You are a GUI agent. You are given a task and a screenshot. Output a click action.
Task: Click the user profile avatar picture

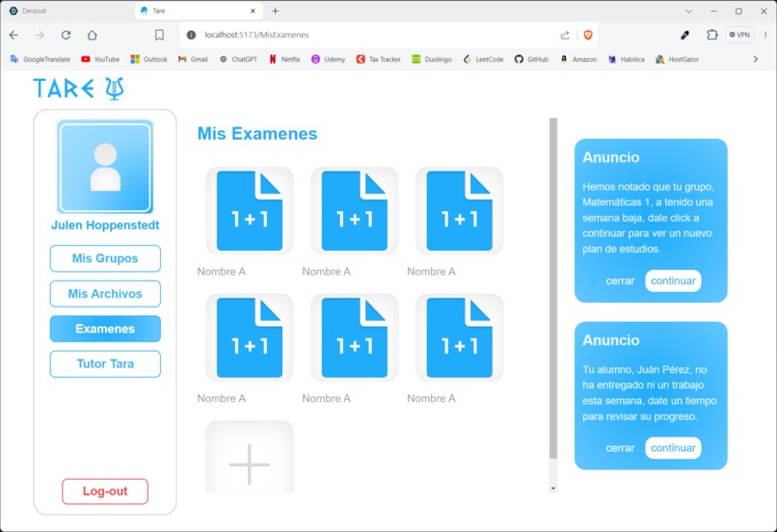pos(105,167)
